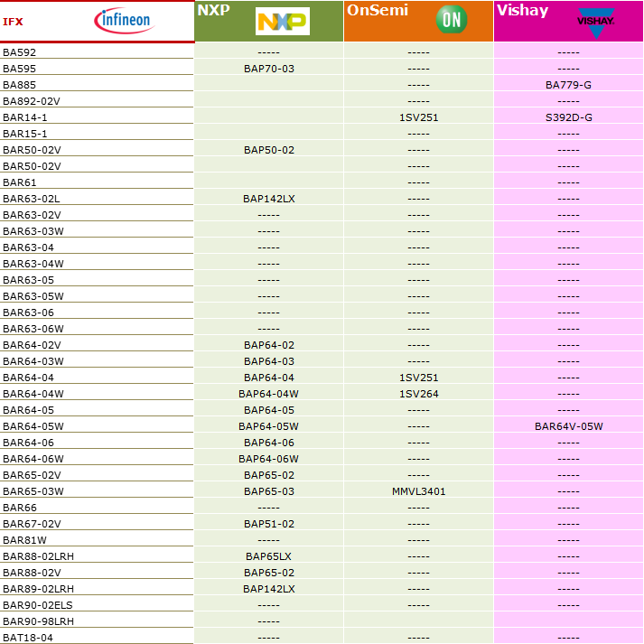Click the BAP65-03 NXP cell

click(269, 491)
